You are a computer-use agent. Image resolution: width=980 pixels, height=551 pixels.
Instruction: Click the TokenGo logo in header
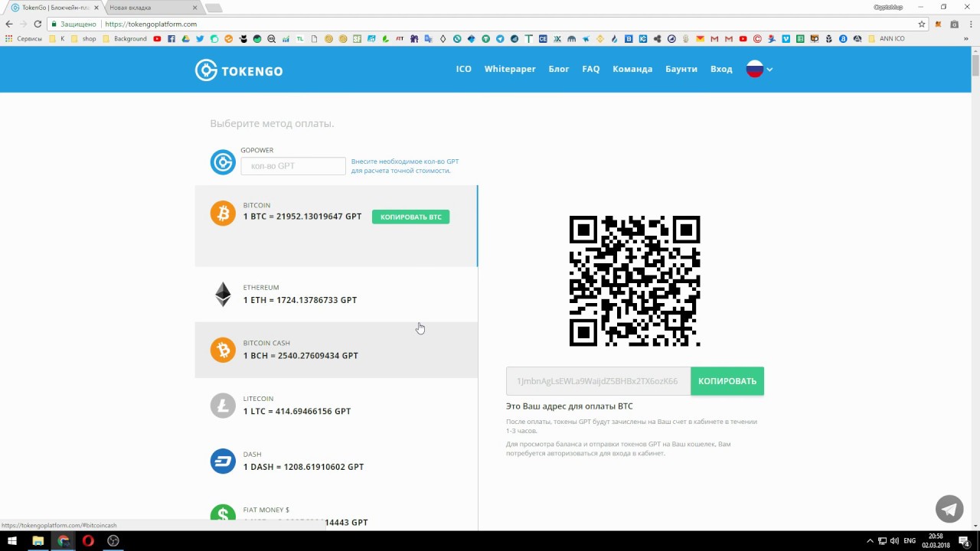239,70
